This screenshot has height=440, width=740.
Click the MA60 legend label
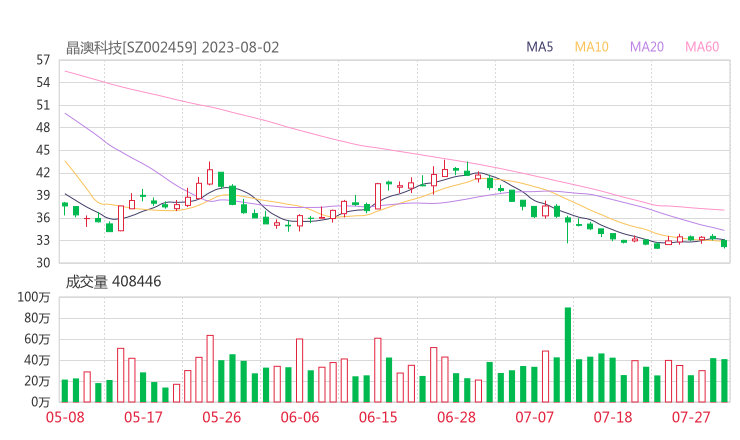click(702, 47)
